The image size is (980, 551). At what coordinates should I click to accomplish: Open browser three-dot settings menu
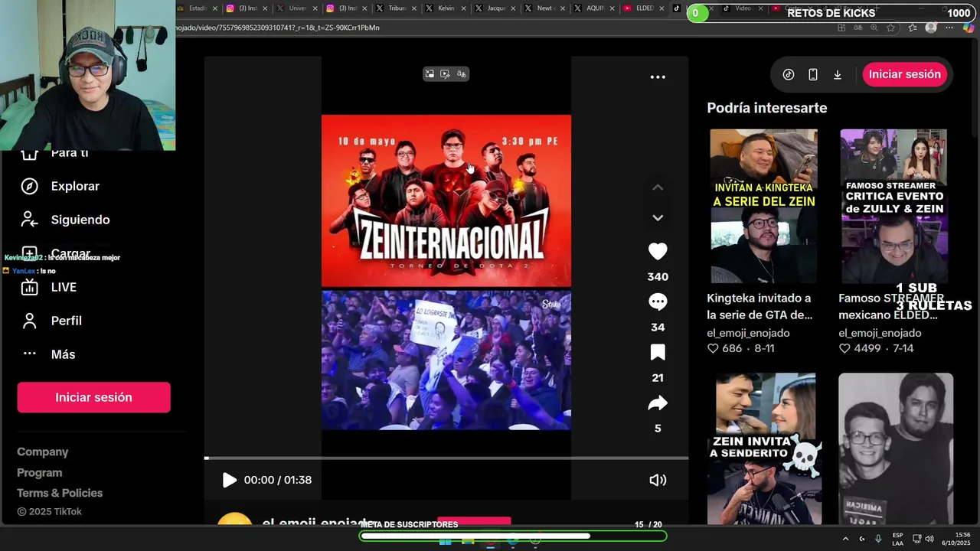[x=949, y=28]
